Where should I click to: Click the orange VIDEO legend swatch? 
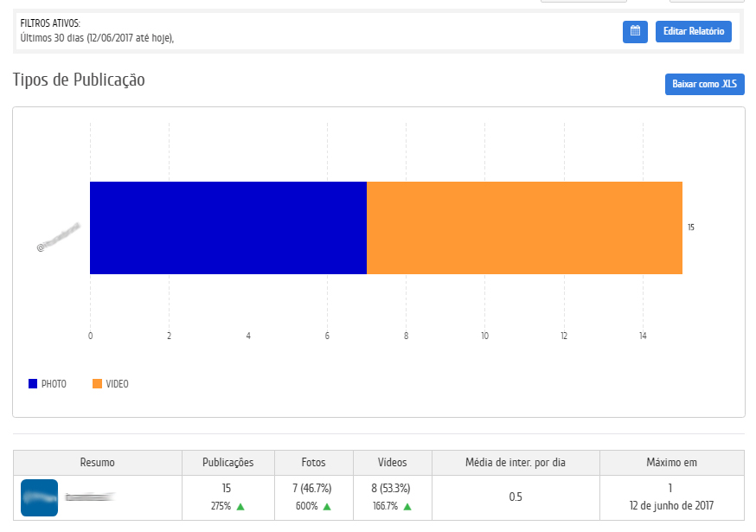(97, 383)
